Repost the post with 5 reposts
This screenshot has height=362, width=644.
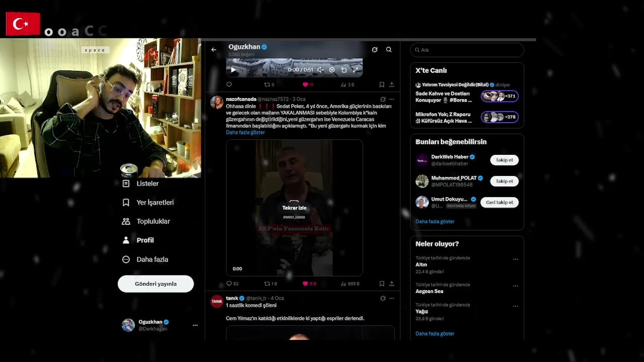click(269, 84)
